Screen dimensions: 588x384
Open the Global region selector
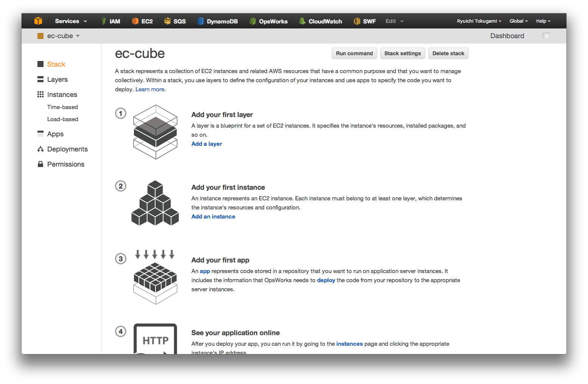(518, 21)
